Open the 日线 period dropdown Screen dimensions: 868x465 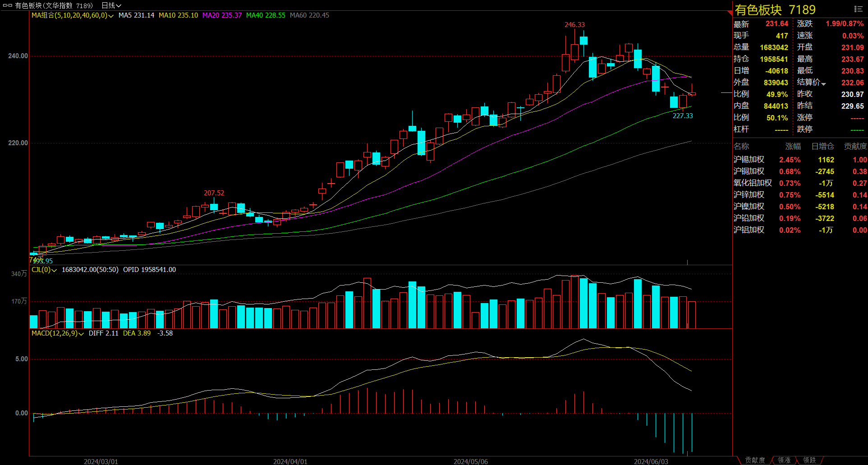click(111, 5)
